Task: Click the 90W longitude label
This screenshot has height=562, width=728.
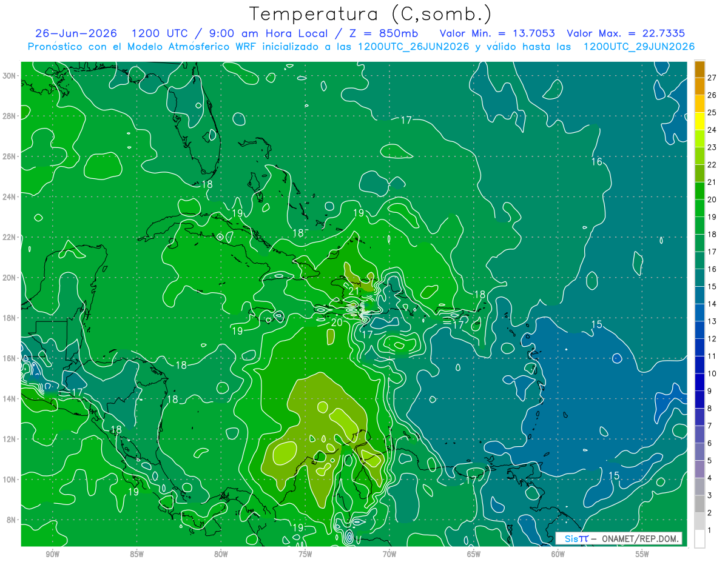Action: 53,554
